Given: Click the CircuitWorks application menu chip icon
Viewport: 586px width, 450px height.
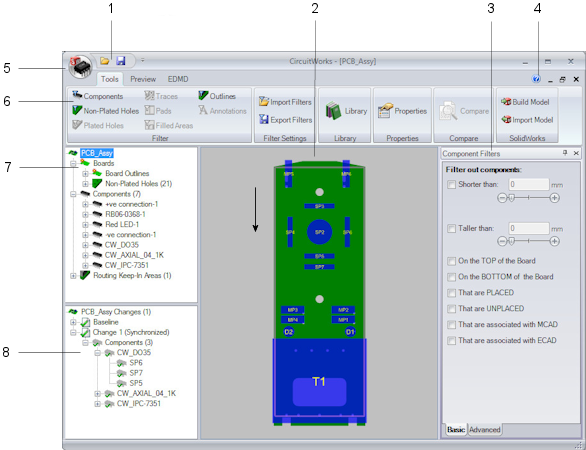Looking at the screenshot, I should 80,67.
